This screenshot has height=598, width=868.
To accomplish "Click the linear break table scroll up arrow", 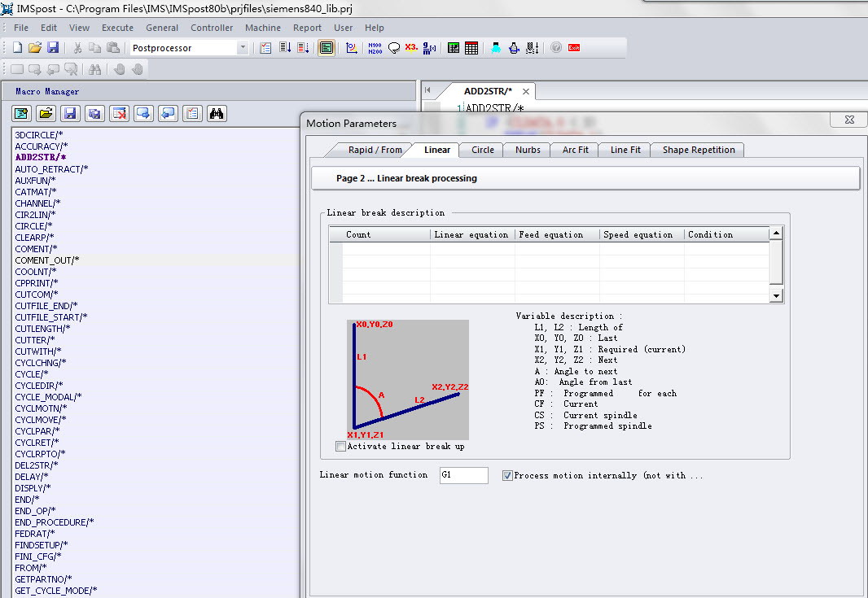I will coord(776,233).
